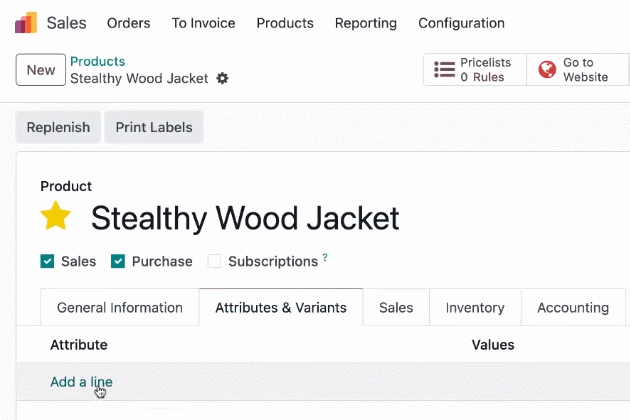Go back via Products breadcrumb link
Image resolution: width=630 pixels, height=420 pixels.
(x=98, y=61)
